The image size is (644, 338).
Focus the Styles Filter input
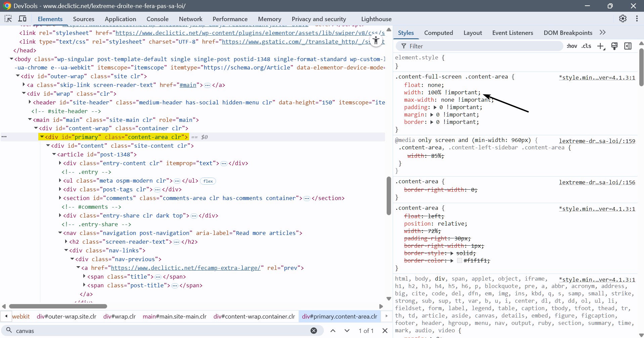(x=479, y=46)
